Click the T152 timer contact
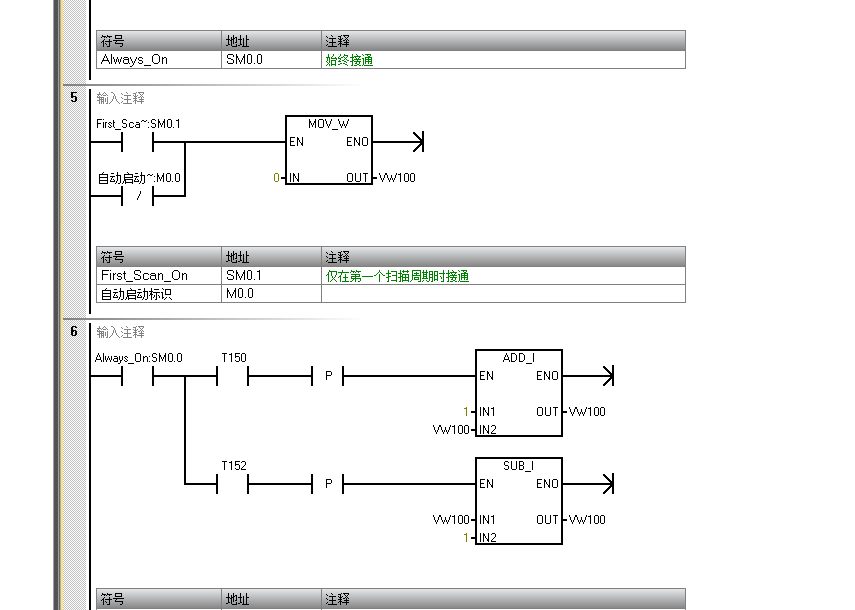 pyautogui.click(x=232, y=484)
